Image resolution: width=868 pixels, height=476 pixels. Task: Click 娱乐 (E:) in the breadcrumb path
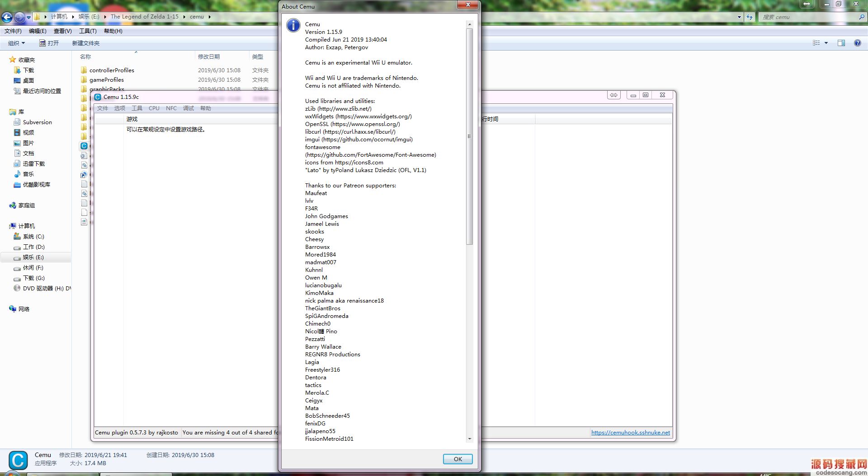pos(89,17)
